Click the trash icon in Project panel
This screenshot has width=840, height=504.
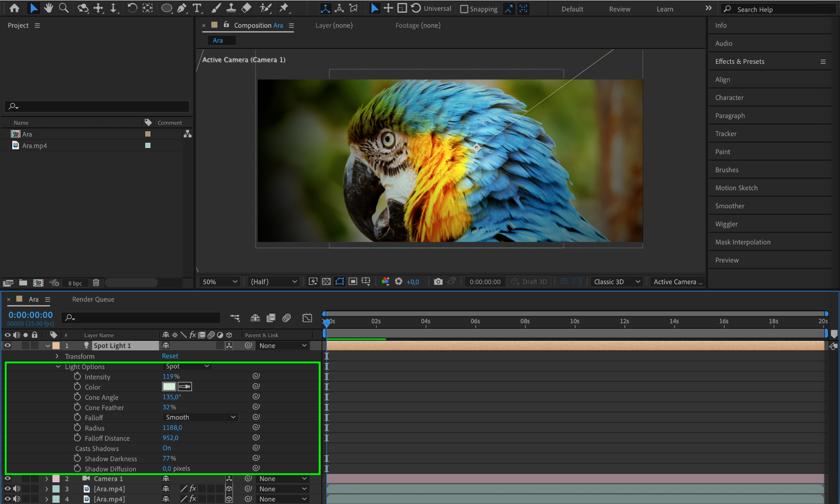[x=96, y=283]
